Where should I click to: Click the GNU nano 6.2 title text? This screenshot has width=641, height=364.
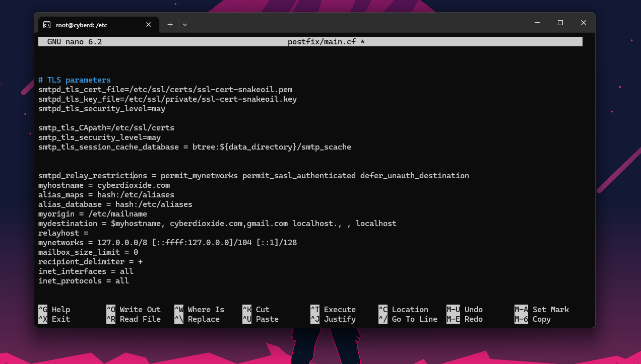(x=75, y=42)
